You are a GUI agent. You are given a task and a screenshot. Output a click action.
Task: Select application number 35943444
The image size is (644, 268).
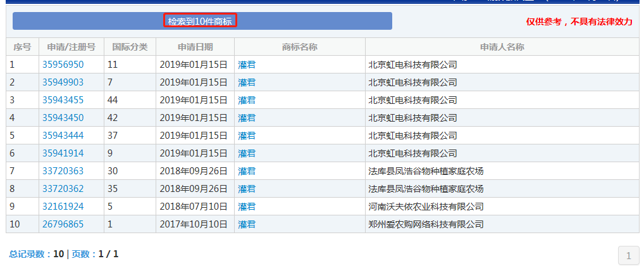pyautogui.click(x=63, y=136)
